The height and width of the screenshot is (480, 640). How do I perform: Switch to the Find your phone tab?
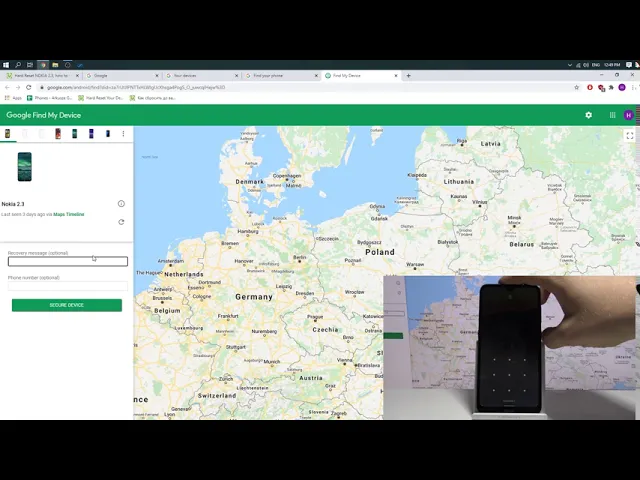[280, 76]
